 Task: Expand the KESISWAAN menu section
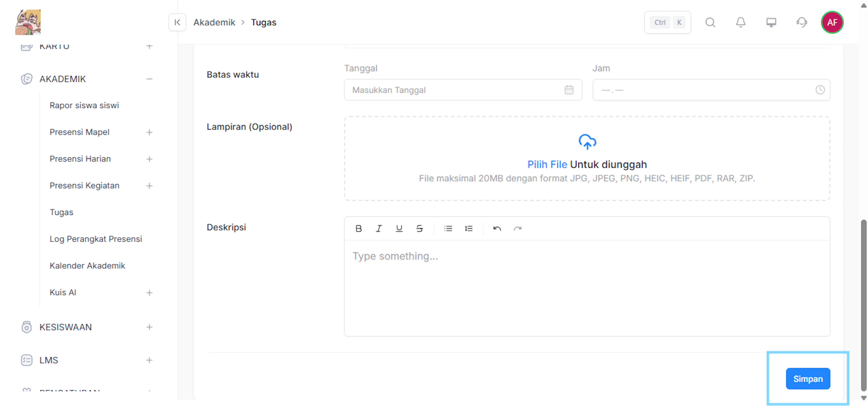[x=149, y=327]
